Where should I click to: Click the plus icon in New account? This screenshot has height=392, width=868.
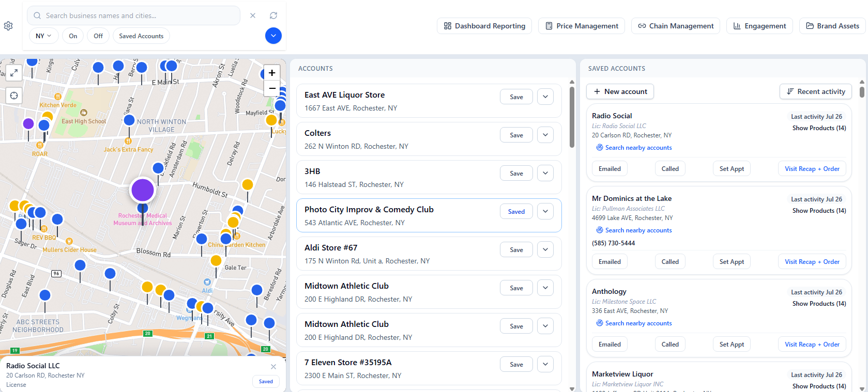pos(597,91)
